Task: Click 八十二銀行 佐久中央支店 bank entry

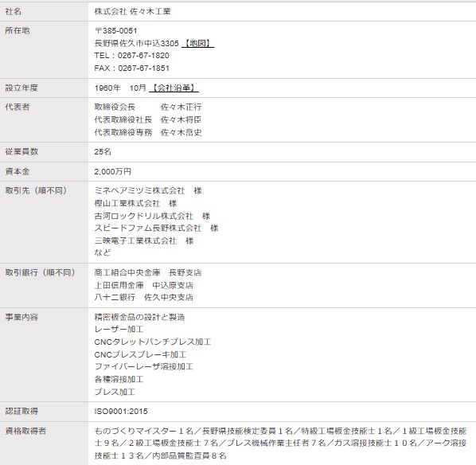Action: pos(143,297)
